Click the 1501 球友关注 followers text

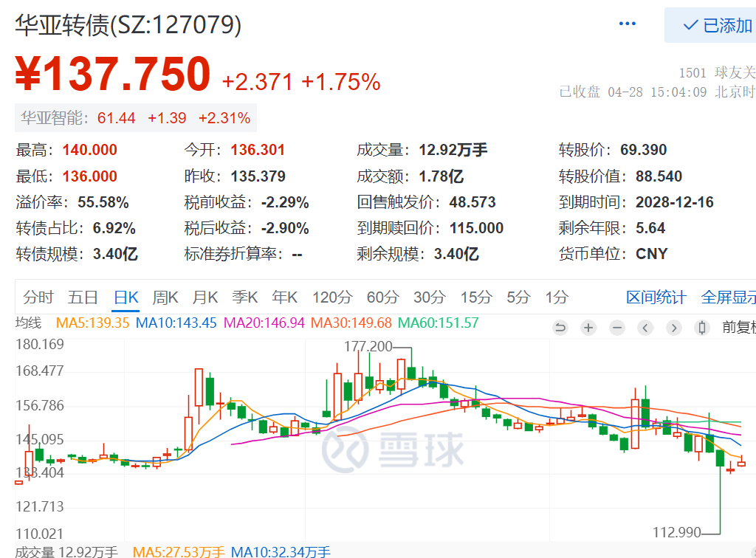(718, 73)
